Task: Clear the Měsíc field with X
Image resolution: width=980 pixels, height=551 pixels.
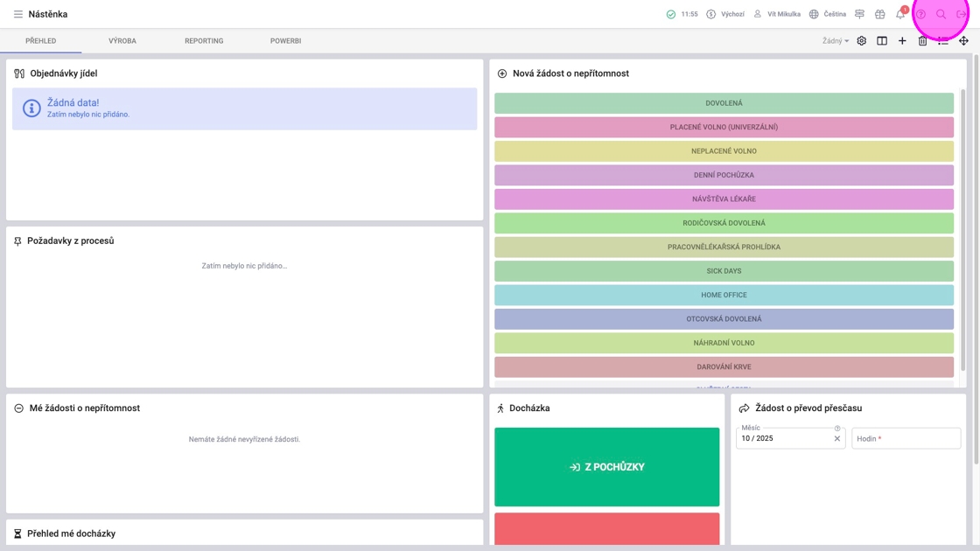Action: point(836,438)
